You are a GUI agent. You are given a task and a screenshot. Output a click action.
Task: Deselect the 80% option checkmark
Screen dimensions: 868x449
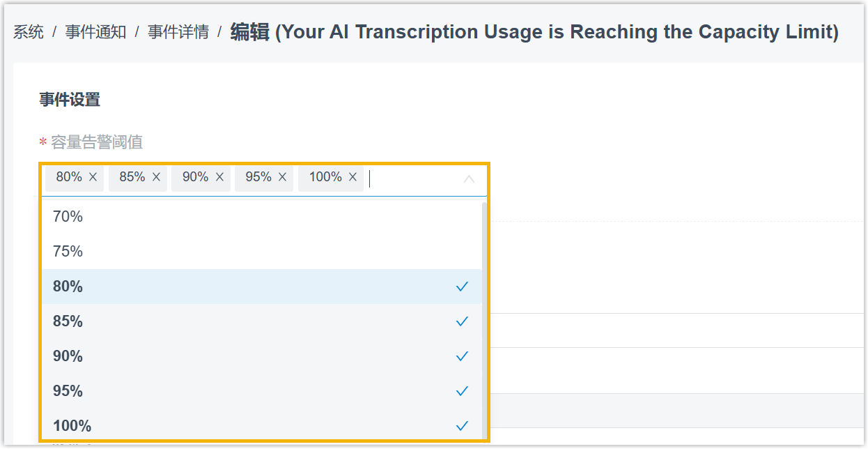tap(462, 287)
